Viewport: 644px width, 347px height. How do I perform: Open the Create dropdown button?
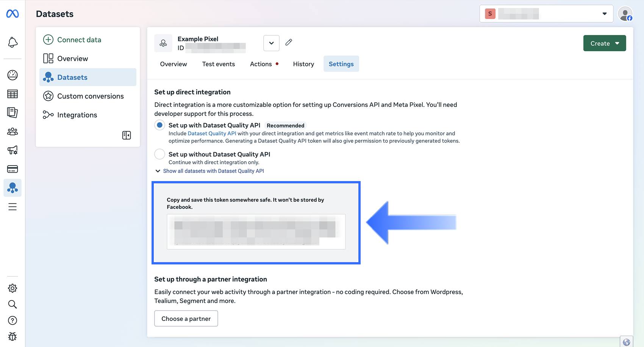coord(605,43)
